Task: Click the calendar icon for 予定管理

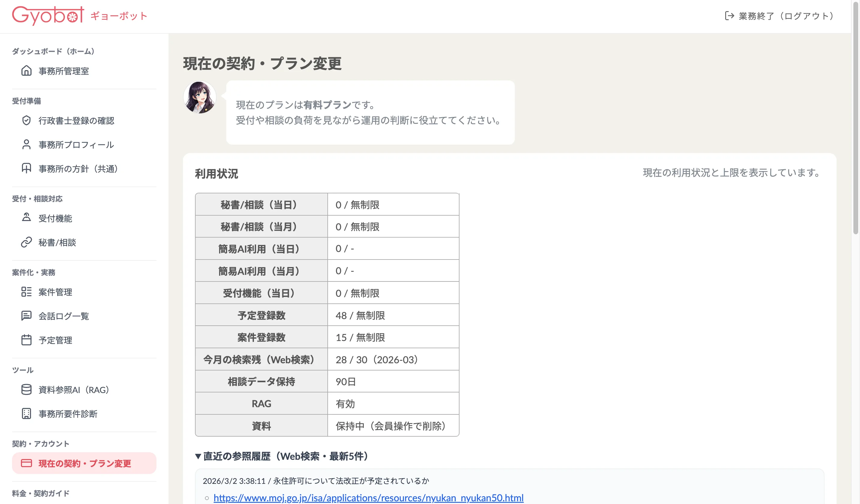Action: [26, 340]
